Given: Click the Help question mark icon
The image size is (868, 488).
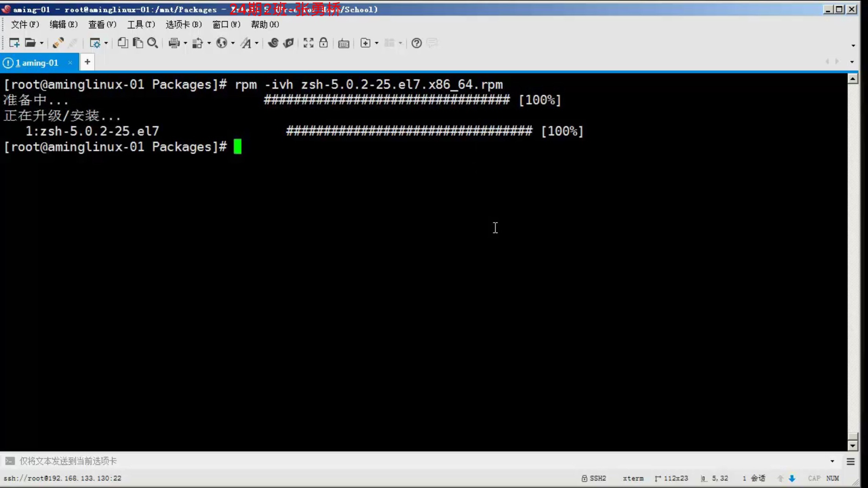Looking at the screenshot, I should [x=417, y=43].
